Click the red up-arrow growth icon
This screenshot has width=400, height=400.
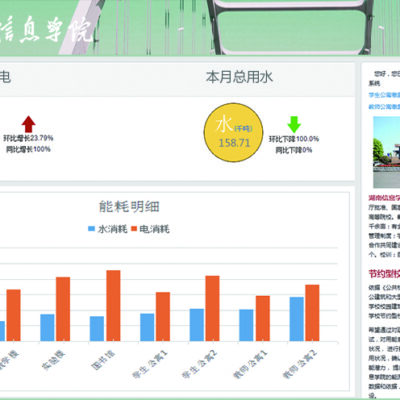pos(29,124)
